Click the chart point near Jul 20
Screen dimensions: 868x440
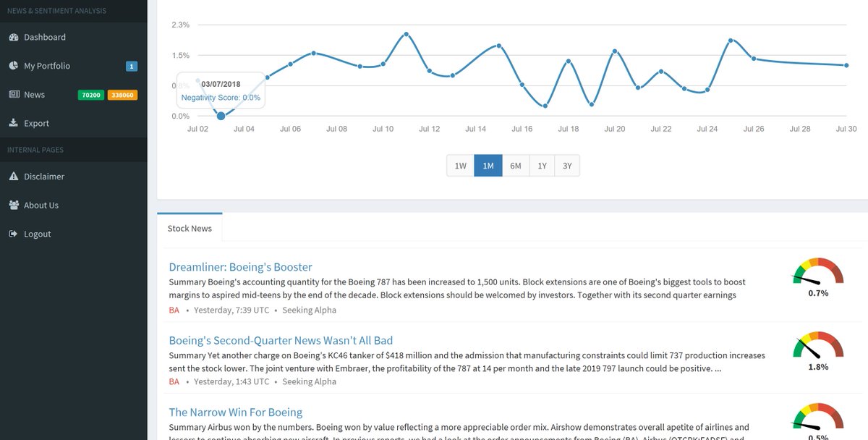tap(615, 51)
